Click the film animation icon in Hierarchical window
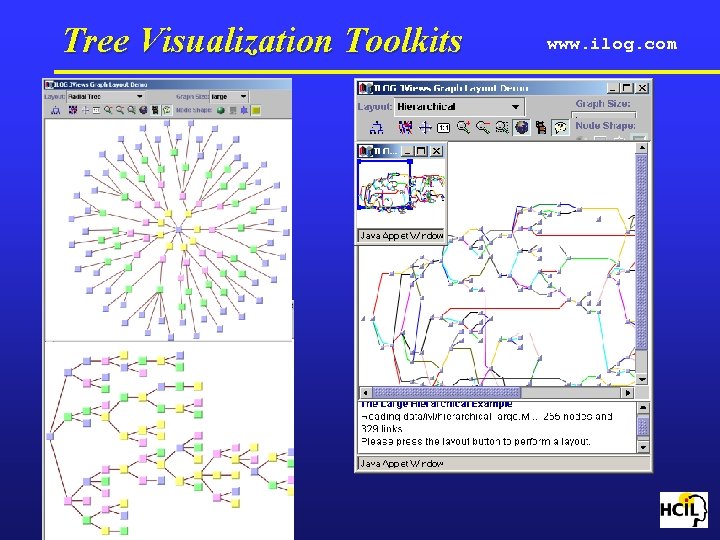 click(541, 127)
